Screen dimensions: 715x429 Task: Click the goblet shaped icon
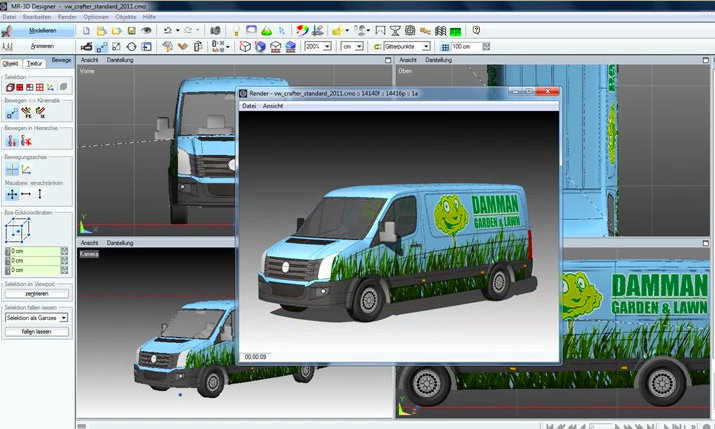395,31
